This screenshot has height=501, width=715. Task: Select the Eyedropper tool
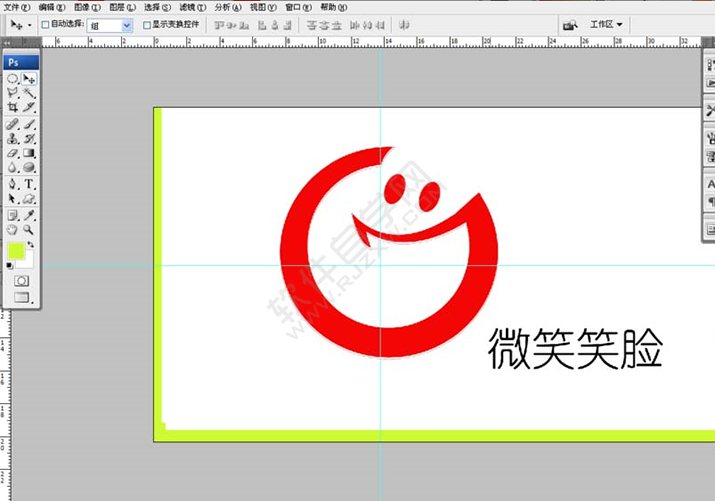click(x=29, y=215)
